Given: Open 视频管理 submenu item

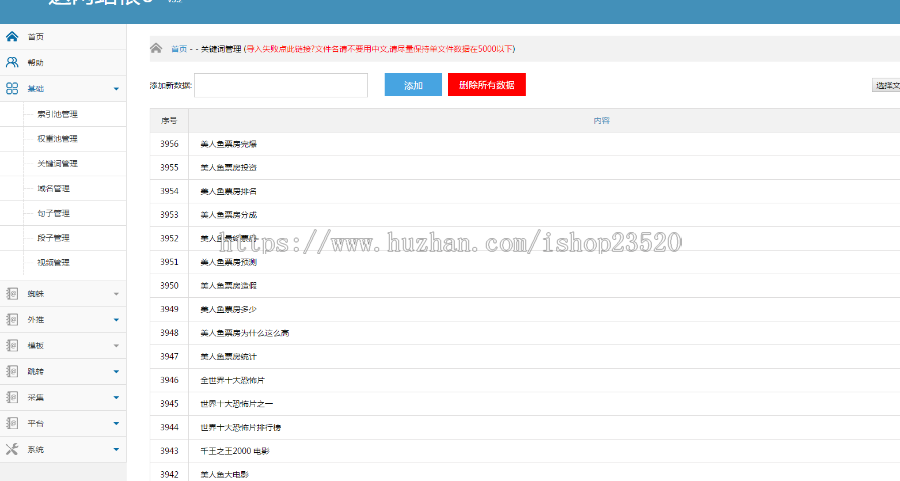Looking at the screenshot, I should pyautogui.click(x=53, y=262).
